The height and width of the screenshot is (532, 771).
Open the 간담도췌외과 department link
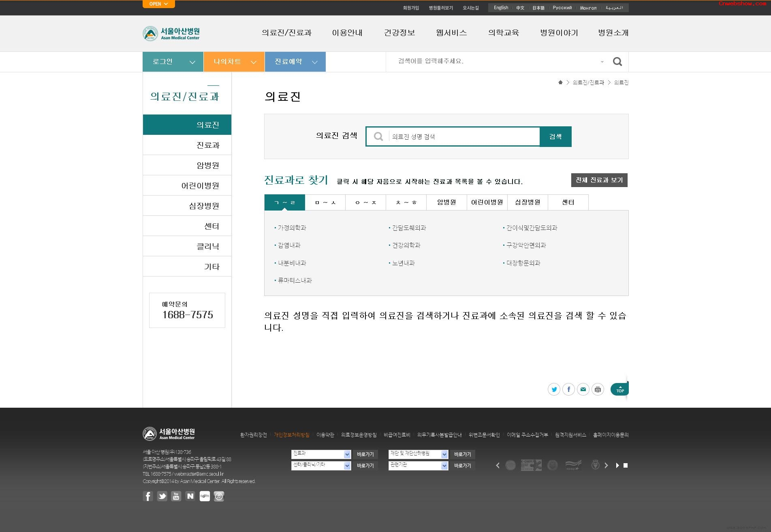click(409, 228)
